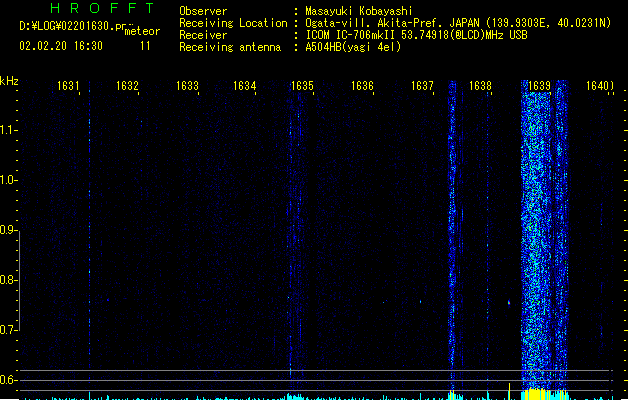
Task: Click the strong meteor echo band at 1639
Action: point(544,233)
